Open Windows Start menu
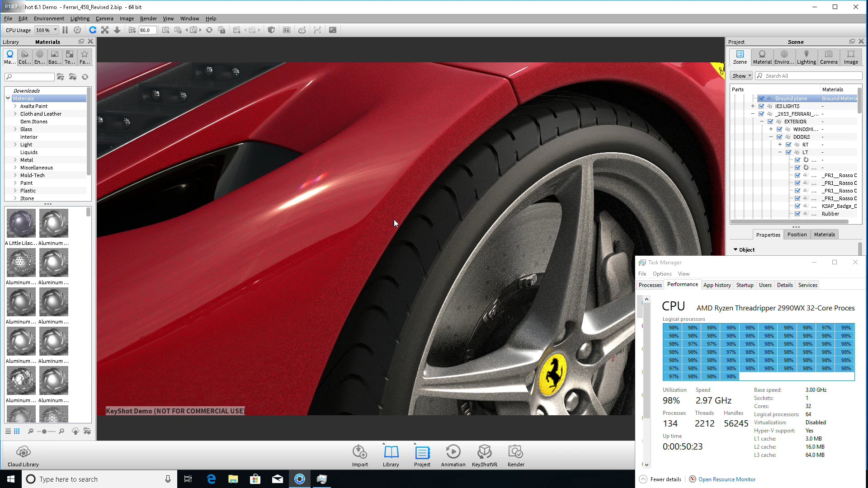The width and height of the screenshot is (868, 488). pyautogui.click(x=11, y=479)
